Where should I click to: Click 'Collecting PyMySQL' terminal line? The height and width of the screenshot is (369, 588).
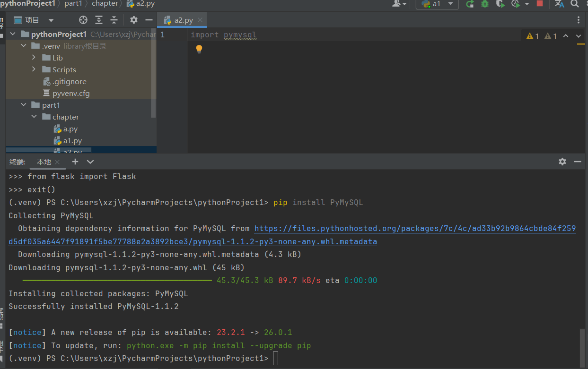51,215
